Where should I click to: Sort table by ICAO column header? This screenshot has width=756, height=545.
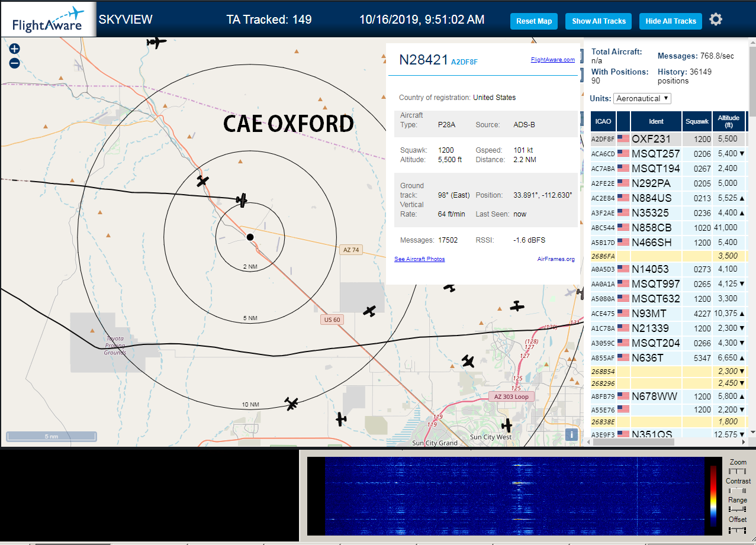coord(603,121)
